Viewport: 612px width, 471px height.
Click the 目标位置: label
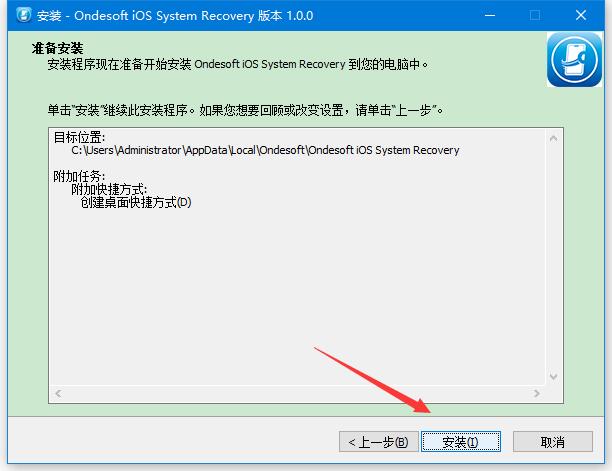pos(79,137)
